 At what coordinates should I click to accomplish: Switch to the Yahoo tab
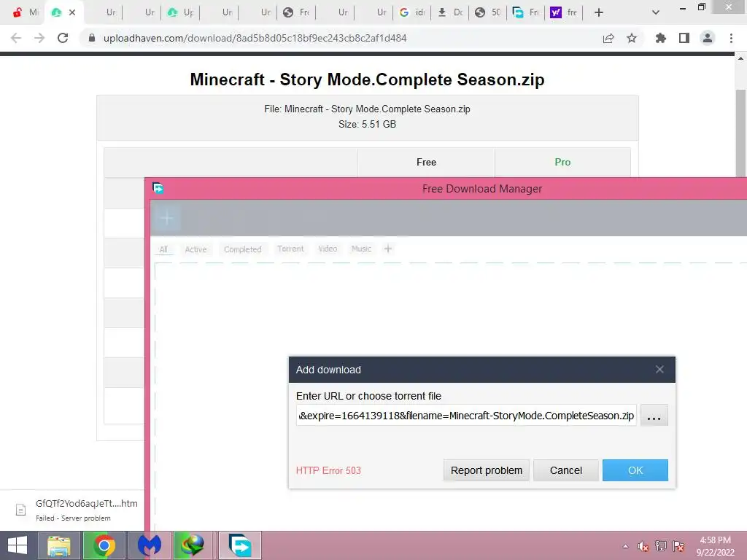563,12
